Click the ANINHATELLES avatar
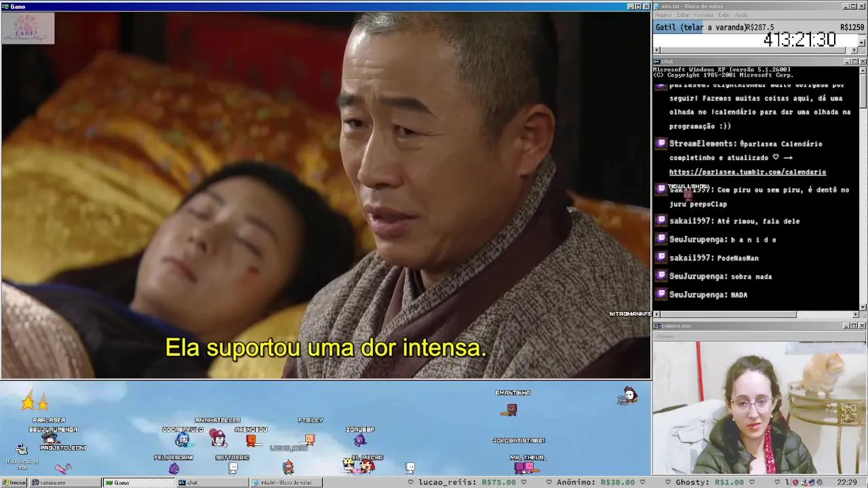This screenshot has height=488, width=868. pos(218,439)
